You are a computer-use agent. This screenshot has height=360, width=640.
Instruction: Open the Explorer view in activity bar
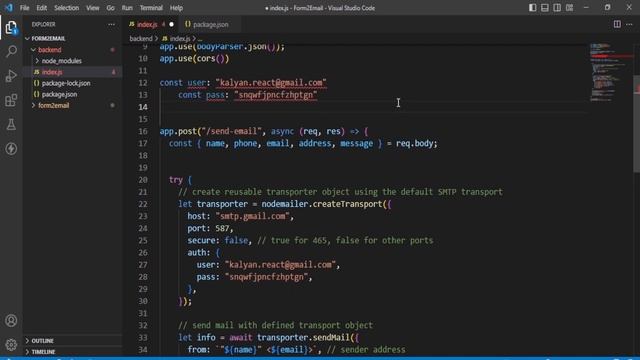coord(11,28)
